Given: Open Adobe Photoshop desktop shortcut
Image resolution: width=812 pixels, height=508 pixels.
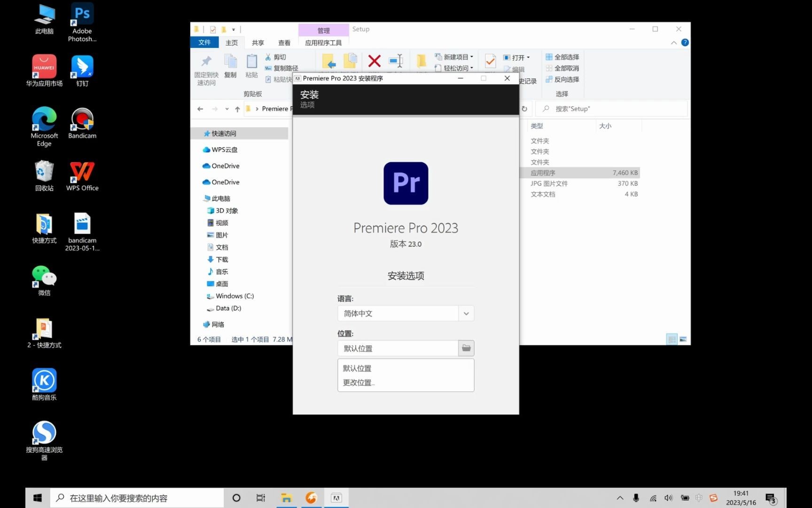Looking at the screenshot, I should [82, 22].
